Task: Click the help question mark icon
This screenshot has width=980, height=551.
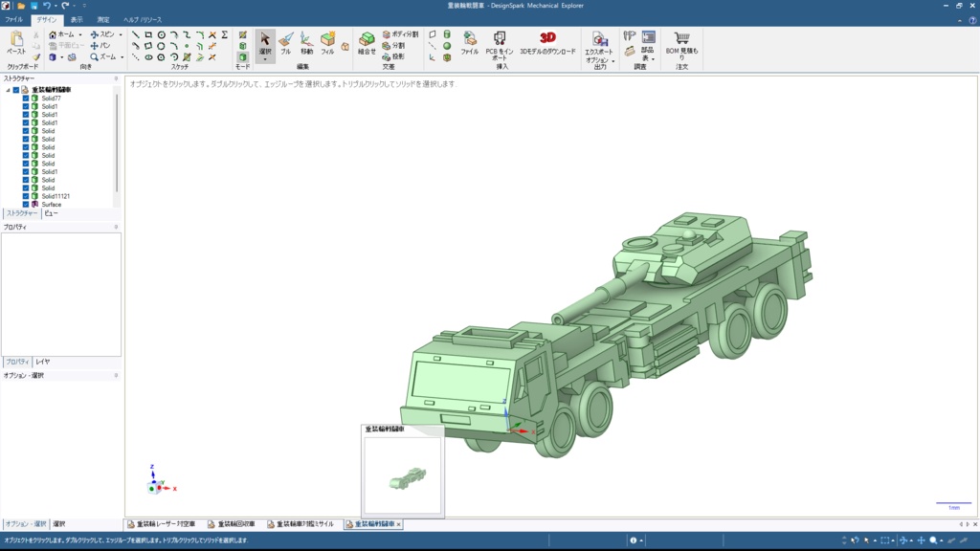Action: point(972,20)
